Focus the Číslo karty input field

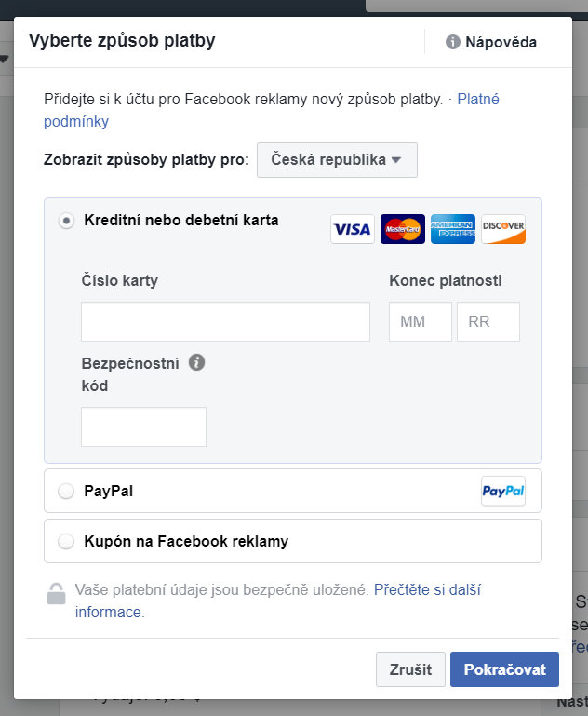point(225,322)
